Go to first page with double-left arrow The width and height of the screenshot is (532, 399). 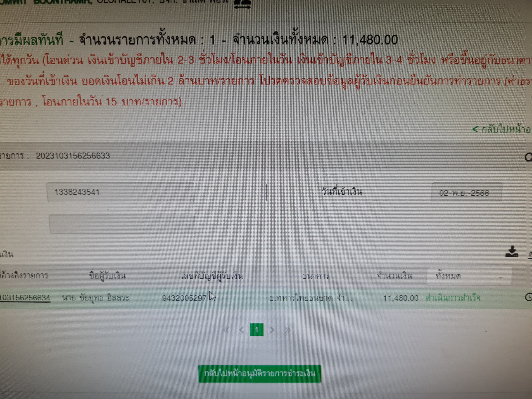point(226,329)
